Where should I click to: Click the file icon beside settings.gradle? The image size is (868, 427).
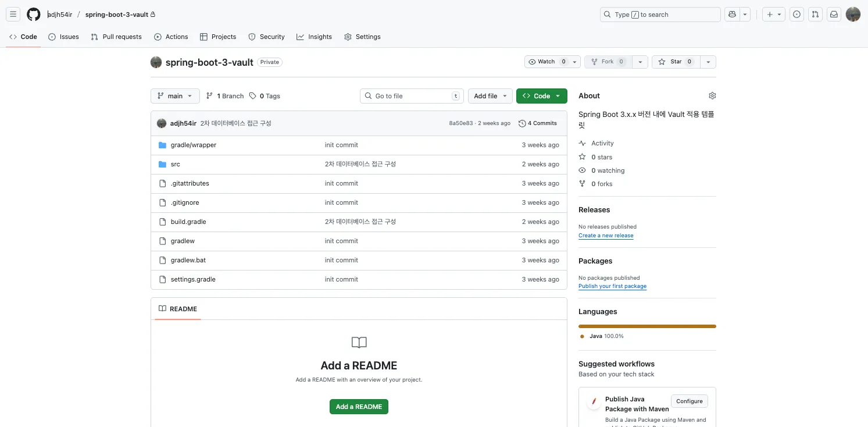pos(163,279)
